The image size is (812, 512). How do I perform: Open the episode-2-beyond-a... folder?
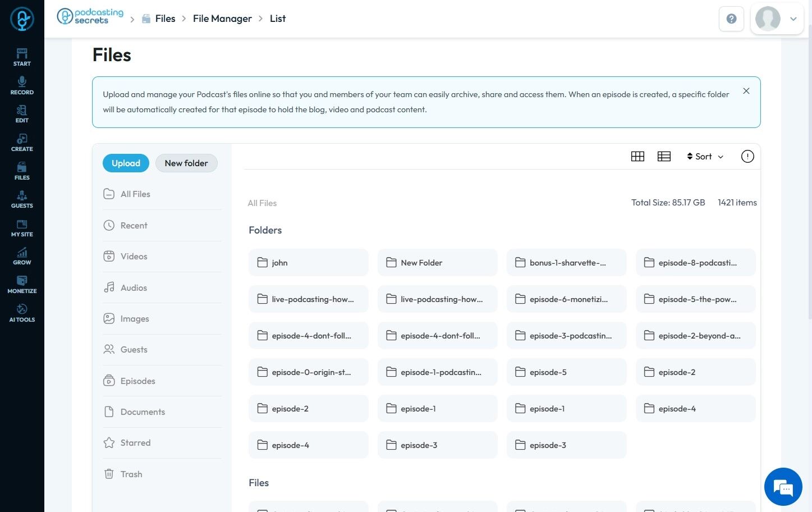tap(696, 336)
